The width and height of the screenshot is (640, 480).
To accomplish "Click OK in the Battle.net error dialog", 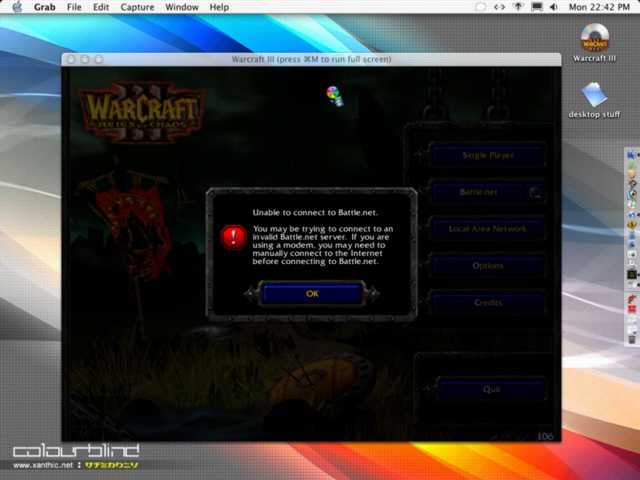I will coord(312,294).
